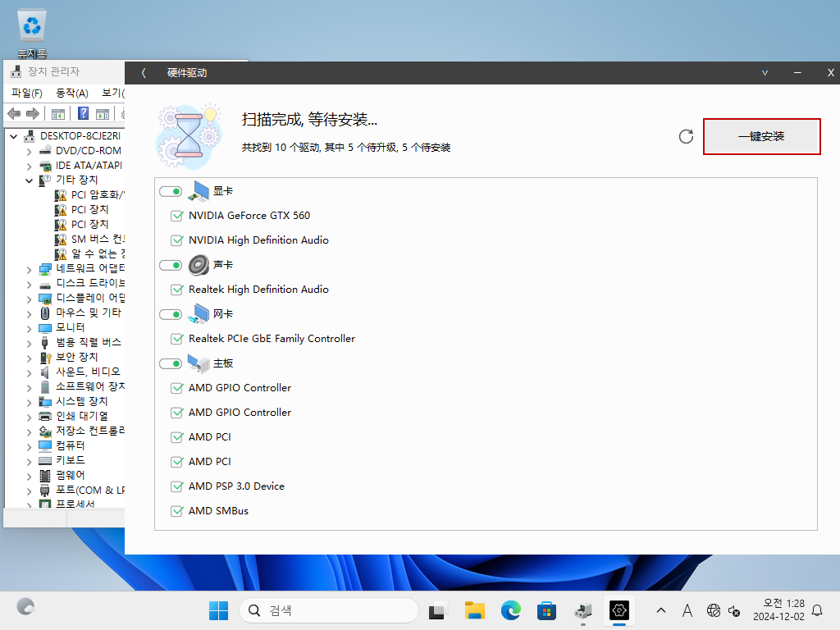840x630 pixels.
Task: Uncheck the first AMD GPIO Controller
Action: point(177,388)
